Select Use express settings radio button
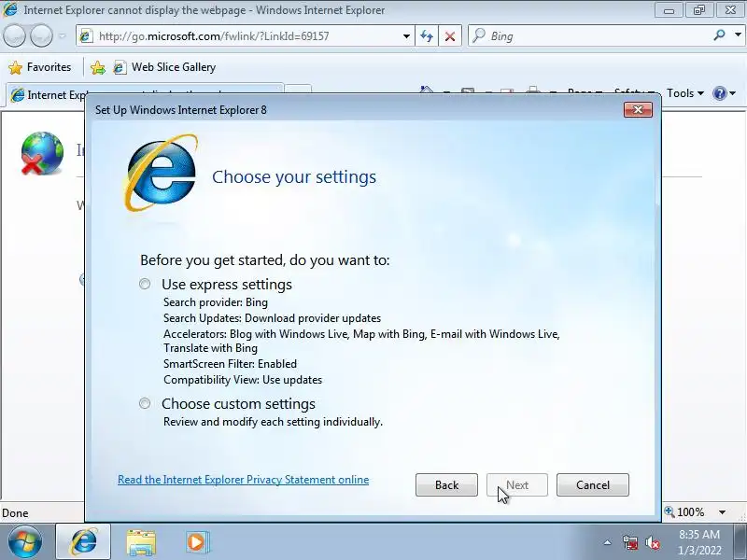The height and width of the screenshot is (560, 747). coord(145,285)
